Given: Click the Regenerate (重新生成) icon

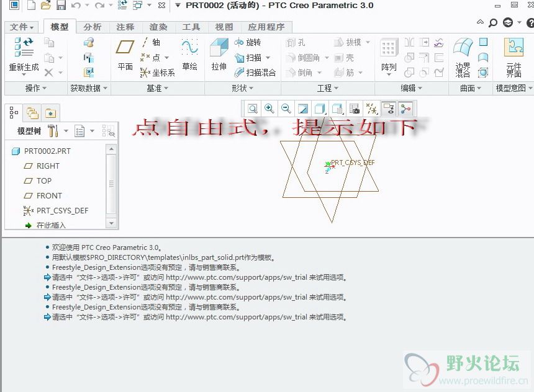Looking at the screenshot, I should coord(24,48).
